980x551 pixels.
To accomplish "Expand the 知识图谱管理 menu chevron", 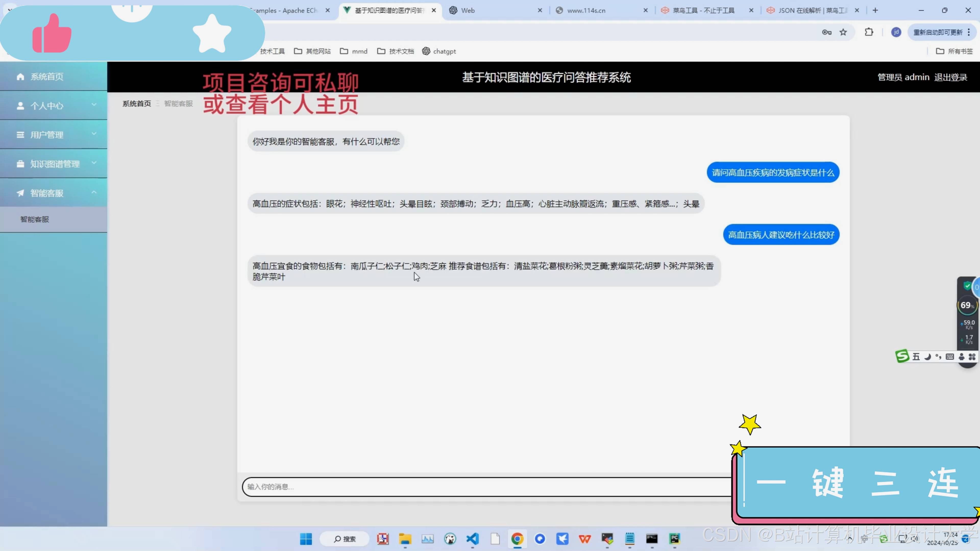I will [94, 163].
